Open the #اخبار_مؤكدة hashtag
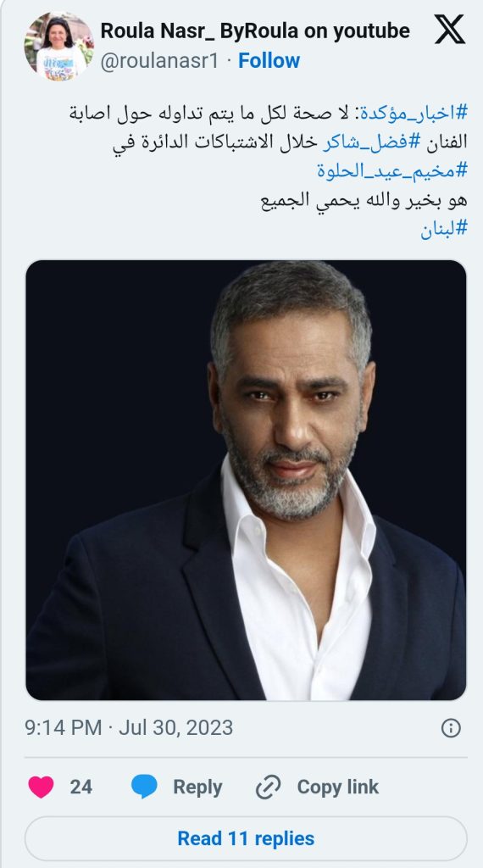The height and width of the screenshot is (868, 483). click(414, 113)
